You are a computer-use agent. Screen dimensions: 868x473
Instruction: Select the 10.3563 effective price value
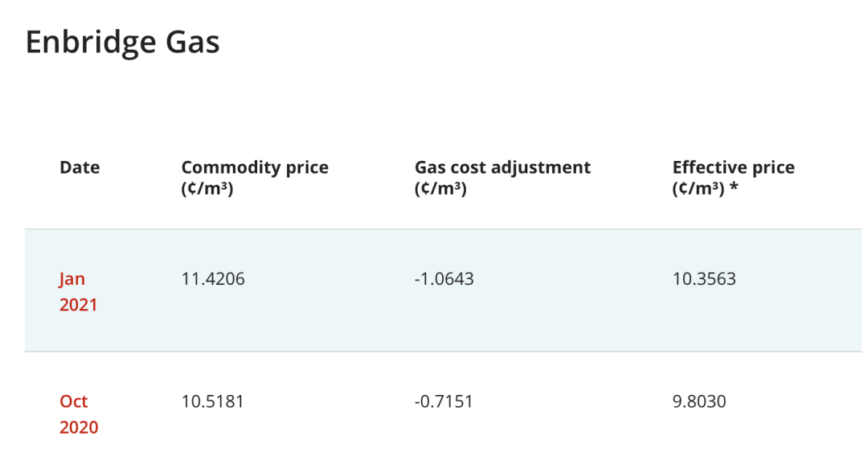pyautogui.click(x=703, y=278)
